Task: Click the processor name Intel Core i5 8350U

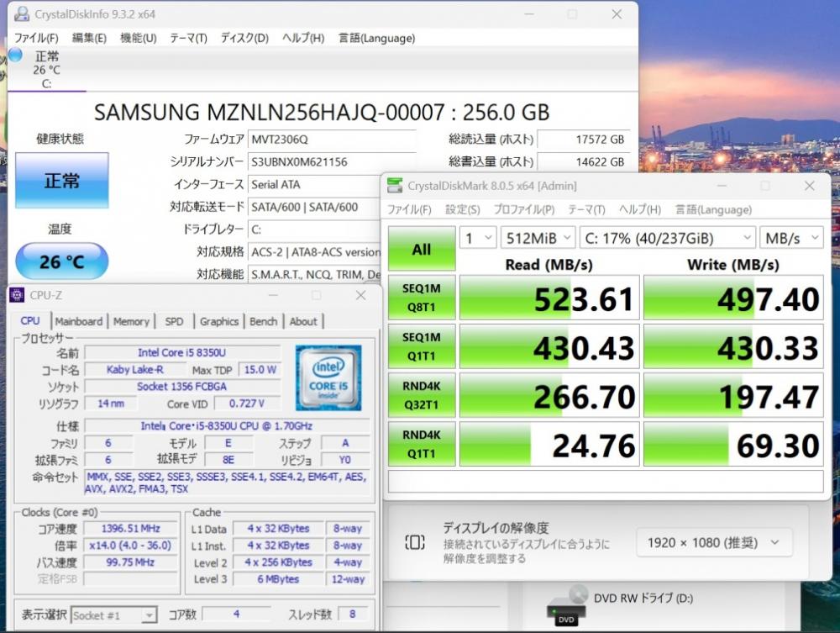Action: pyautogui.click(x=182, y=353)
